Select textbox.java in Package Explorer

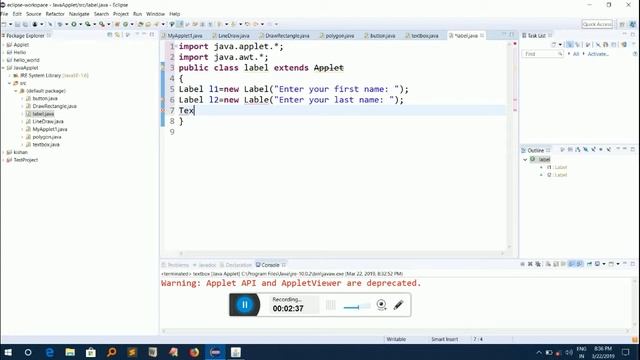pyautogui.click(x=46, y=145)
